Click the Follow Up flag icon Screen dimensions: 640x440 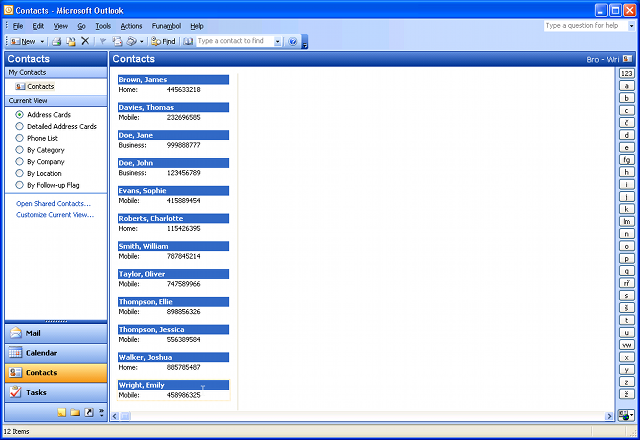(x=103, y=41)
